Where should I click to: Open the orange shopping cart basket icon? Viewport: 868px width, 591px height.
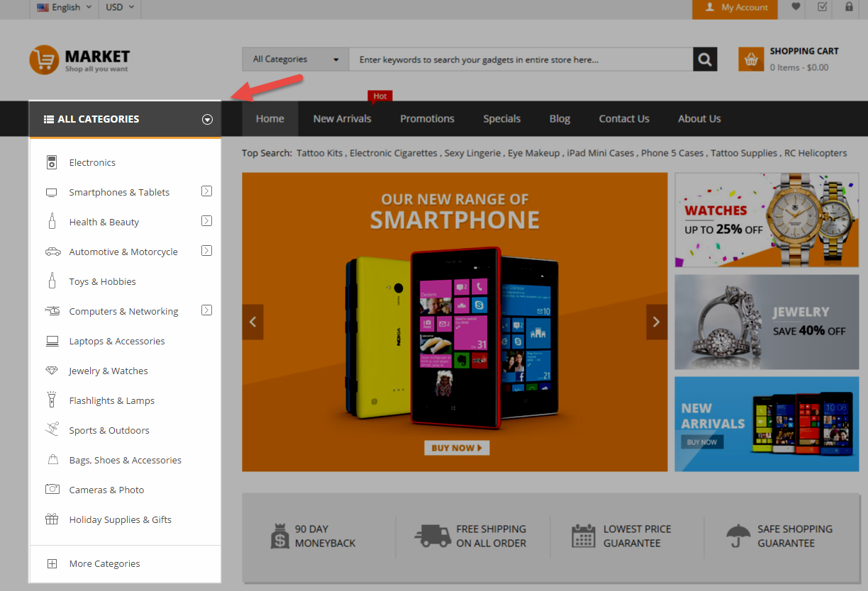751,60
